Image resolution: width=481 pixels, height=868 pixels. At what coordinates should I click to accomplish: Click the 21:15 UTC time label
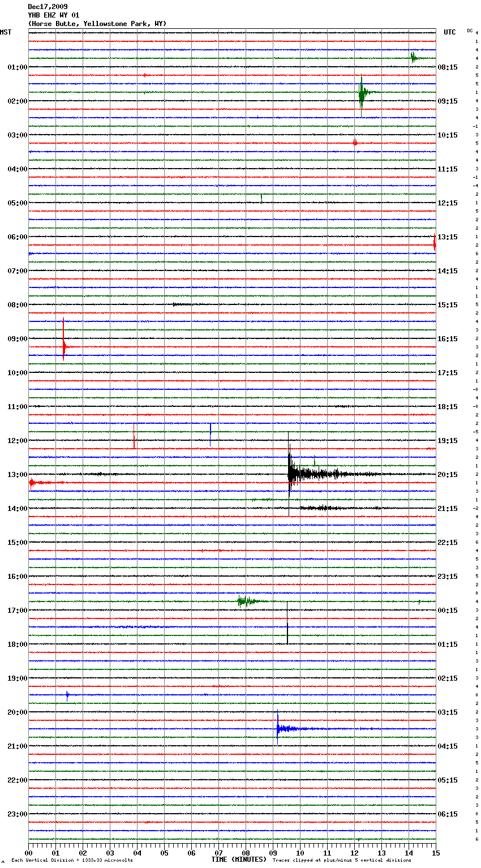pos(448,509)
